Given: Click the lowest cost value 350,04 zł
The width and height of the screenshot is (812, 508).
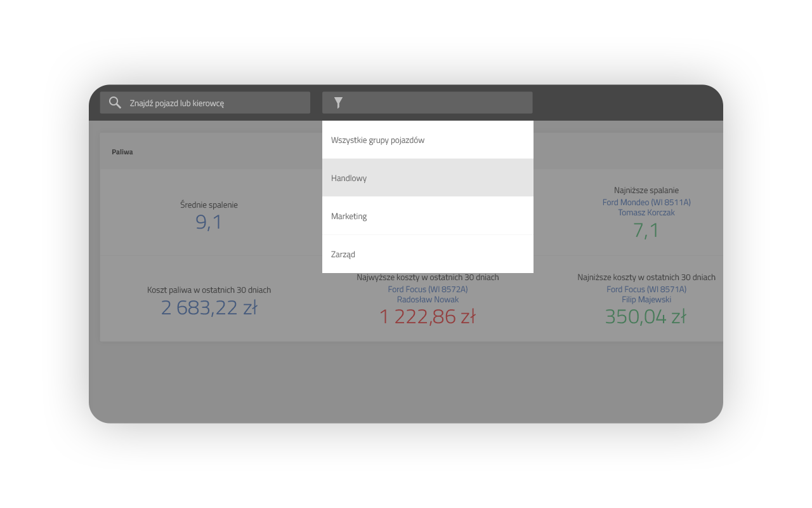Looking at the screenshot, I should coord(646,316).
